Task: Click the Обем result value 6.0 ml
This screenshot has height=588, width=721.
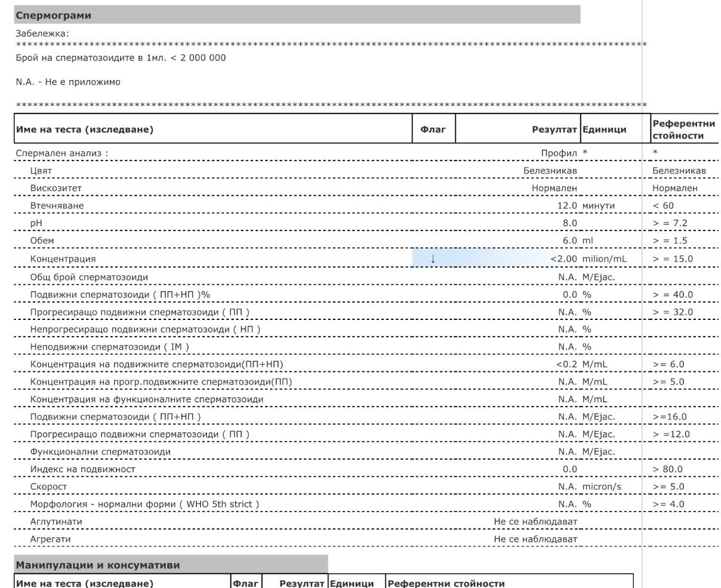Action: coord(570,241)
